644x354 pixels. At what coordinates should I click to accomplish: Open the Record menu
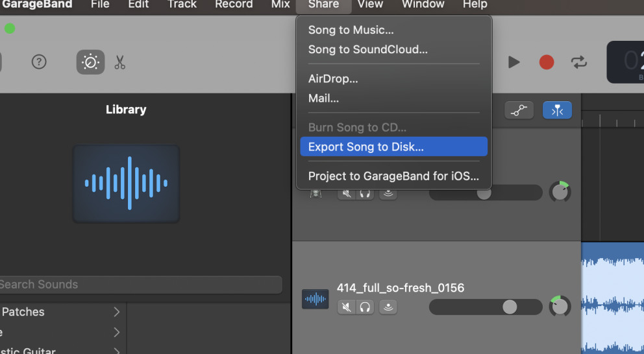pos(234,5)
